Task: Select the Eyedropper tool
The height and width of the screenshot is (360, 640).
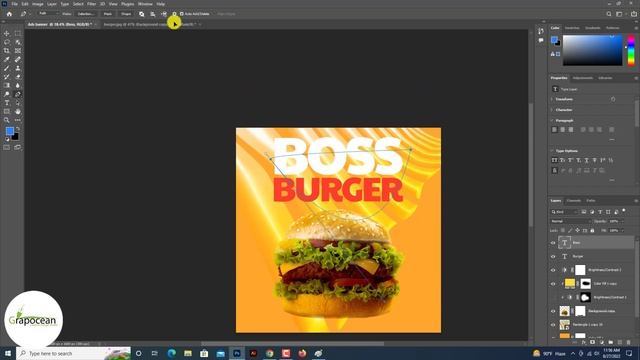Action: 7,59
